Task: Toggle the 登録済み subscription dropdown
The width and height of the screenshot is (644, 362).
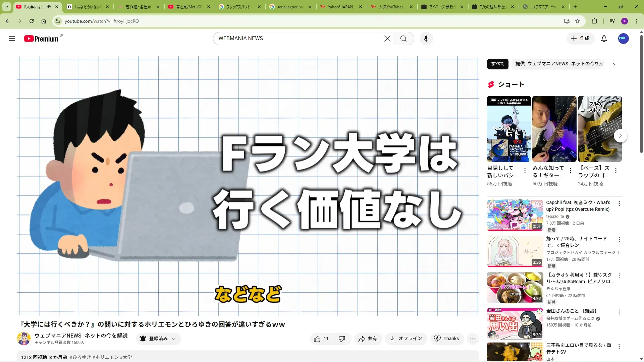Action: tap(158, 339)
